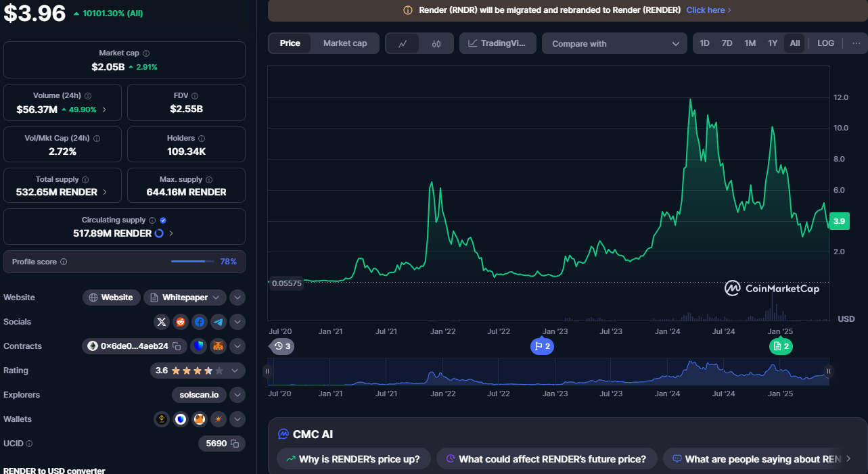868x474 pixels.
Task: Click the right handle of range navigator
Action: coord(829,371)
